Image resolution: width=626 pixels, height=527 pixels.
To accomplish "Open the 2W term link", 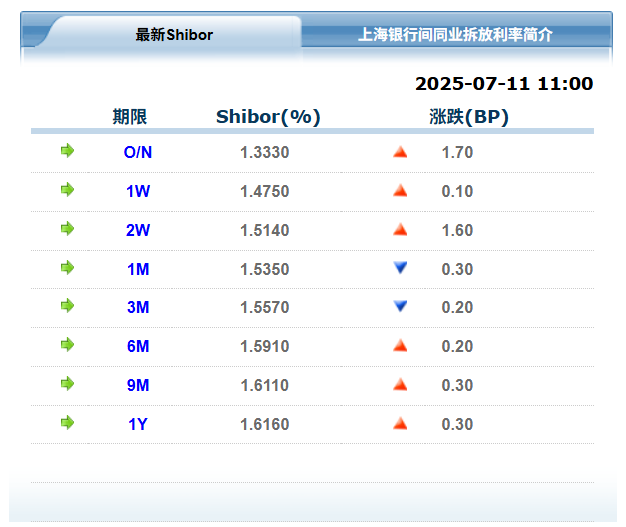I will pos(138,230).
